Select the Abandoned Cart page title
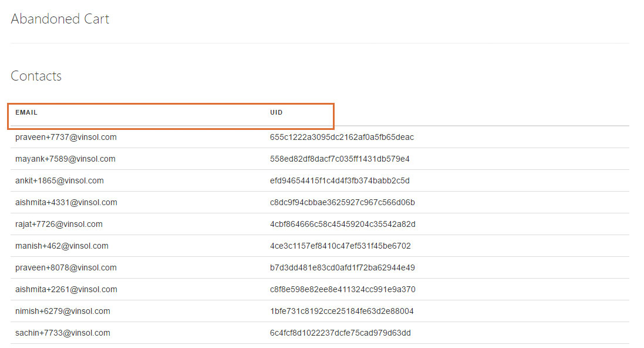This screenshot has width=644, height=348. click(x=60, y=19)
